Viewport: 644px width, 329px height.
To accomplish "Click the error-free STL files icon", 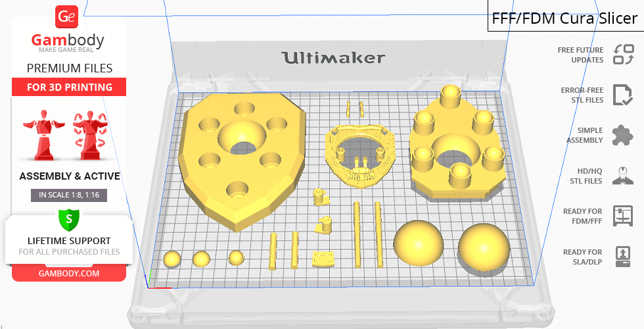I will 622,95.
